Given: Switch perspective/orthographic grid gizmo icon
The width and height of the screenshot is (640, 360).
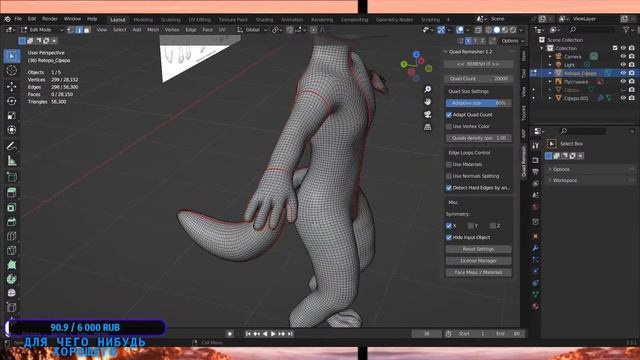Looking at the screenshot, I should tap(427, 127).
